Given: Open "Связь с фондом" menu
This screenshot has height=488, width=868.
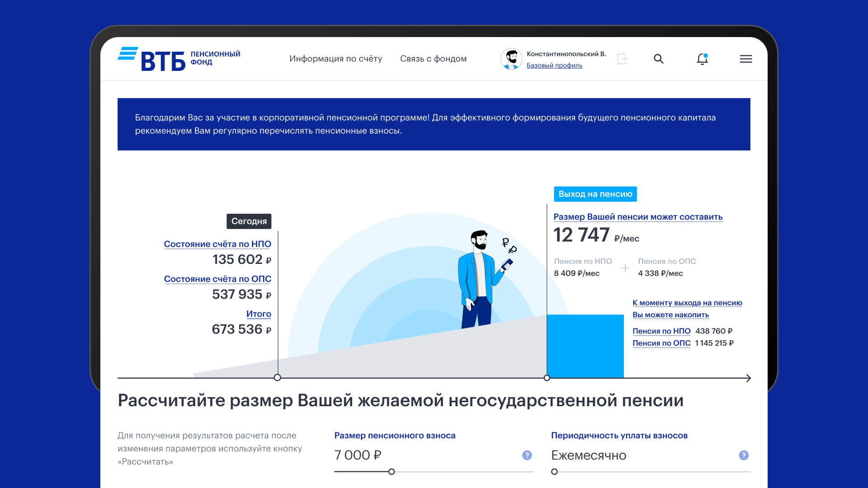Looking at the screenshot, I should (433, 59).
